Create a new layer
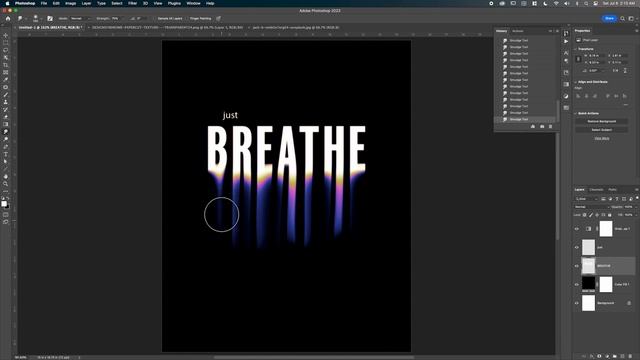This screenshot has width=640, height=360. tap(622, 356)
